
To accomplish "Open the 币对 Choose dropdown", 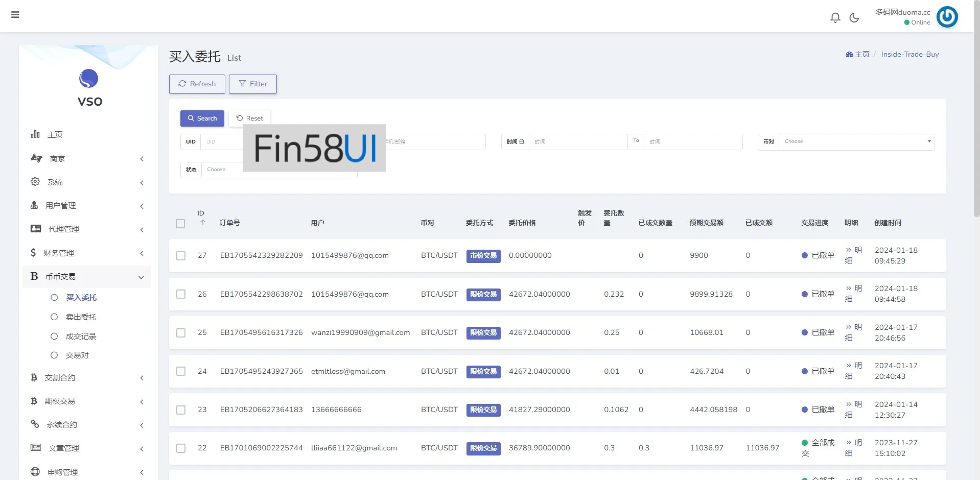I will (856, 142).
